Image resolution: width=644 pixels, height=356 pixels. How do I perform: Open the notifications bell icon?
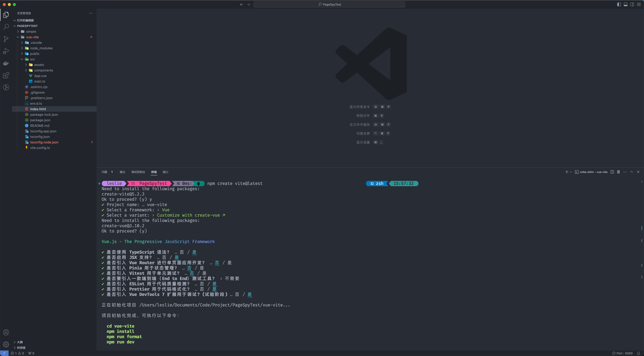point(638,353)
